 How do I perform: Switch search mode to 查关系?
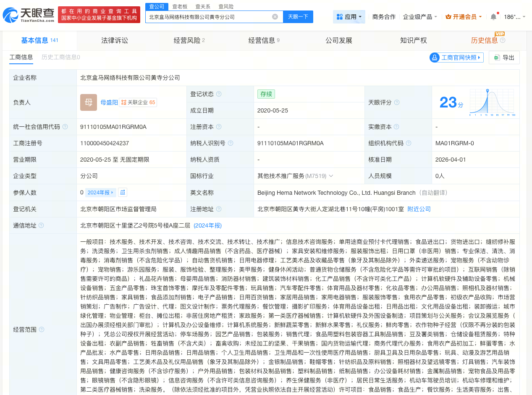(203, 6)
